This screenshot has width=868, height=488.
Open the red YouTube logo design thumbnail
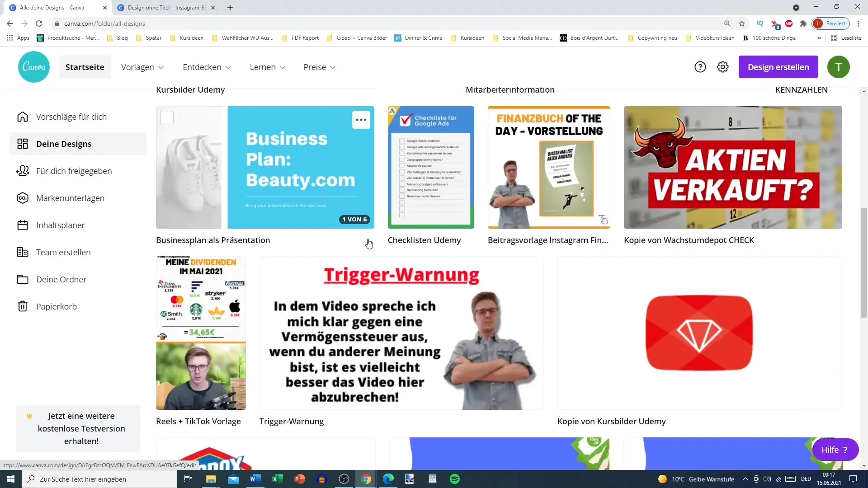click(x=699, y=333)
